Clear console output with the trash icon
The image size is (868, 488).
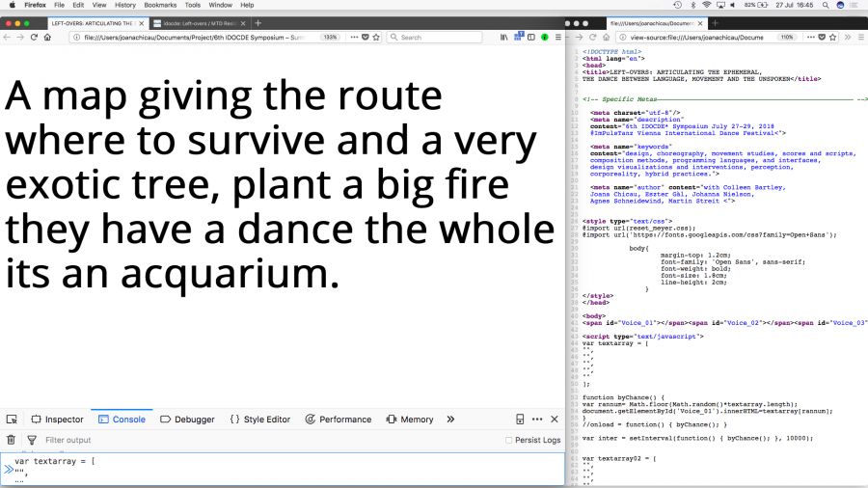[x=12, y=440]
